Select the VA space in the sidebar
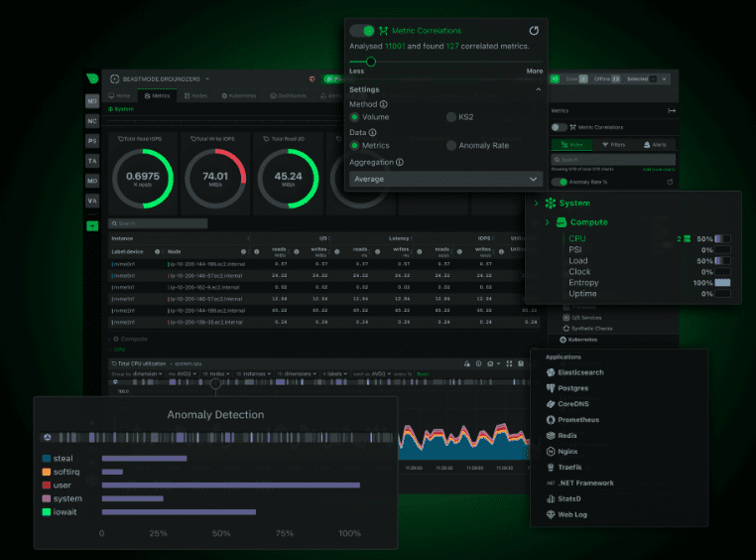 pos(92,201)
